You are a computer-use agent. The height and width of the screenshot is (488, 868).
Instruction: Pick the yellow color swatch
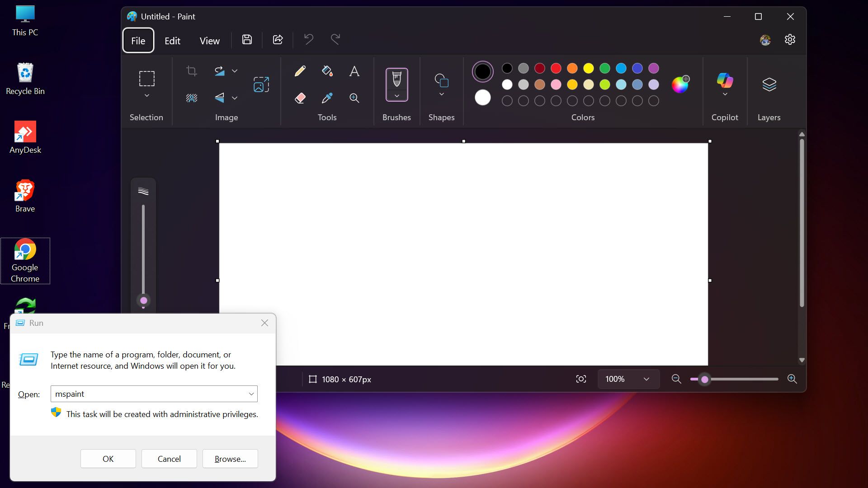click(x=589, y=68)
